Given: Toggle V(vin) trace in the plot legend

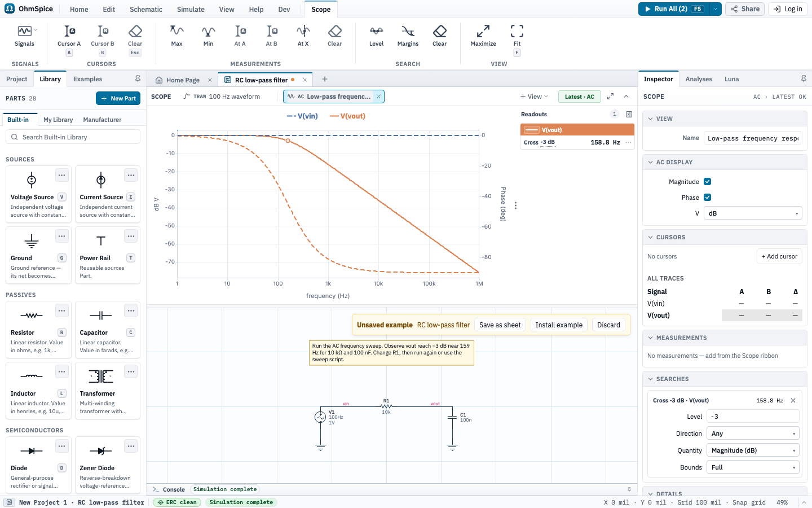Looking at the screenshot, I should coord(302,116).
